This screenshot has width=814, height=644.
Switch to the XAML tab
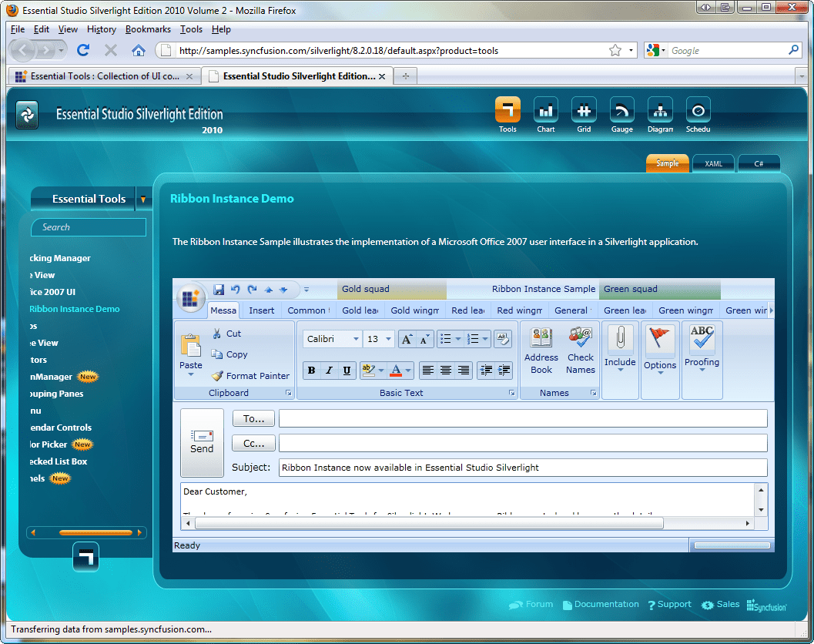(712, 163)
